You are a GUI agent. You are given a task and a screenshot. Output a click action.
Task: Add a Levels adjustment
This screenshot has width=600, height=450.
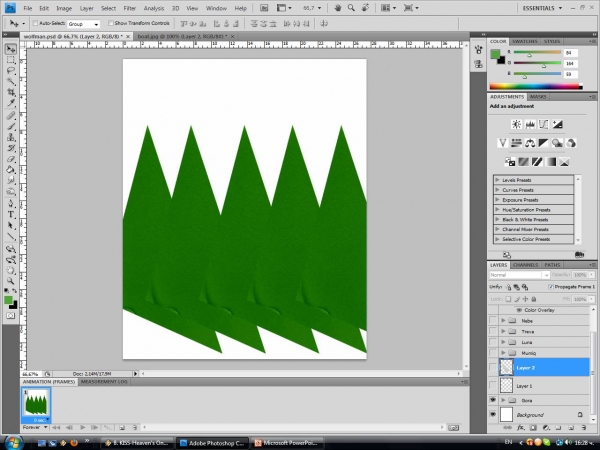[x=530, y=124]
